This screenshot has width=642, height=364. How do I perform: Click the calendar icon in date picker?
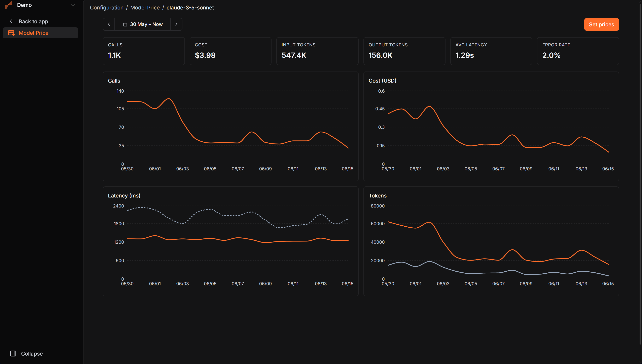(x=125, y=24)
